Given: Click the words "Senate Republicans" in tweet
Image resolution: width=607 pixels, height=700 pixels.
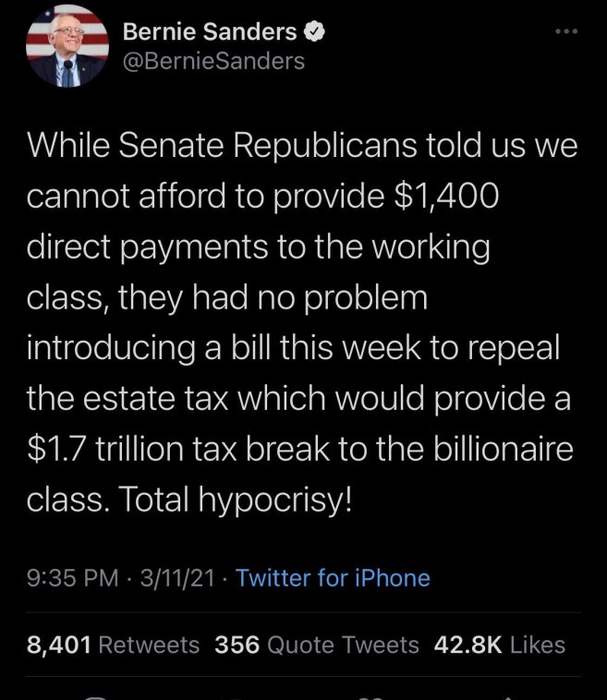Looking at the screenshot, I should tap(246, 146).
